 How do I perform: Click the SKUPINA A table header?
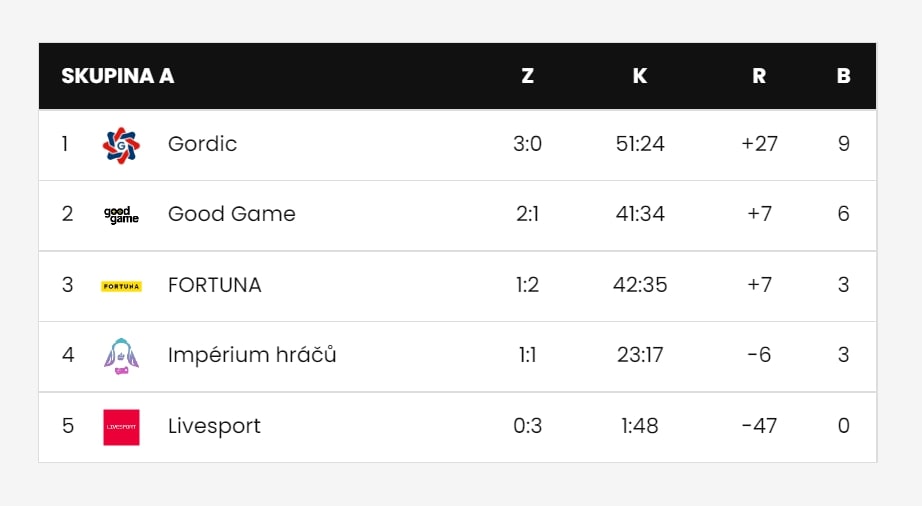(118, 76)
